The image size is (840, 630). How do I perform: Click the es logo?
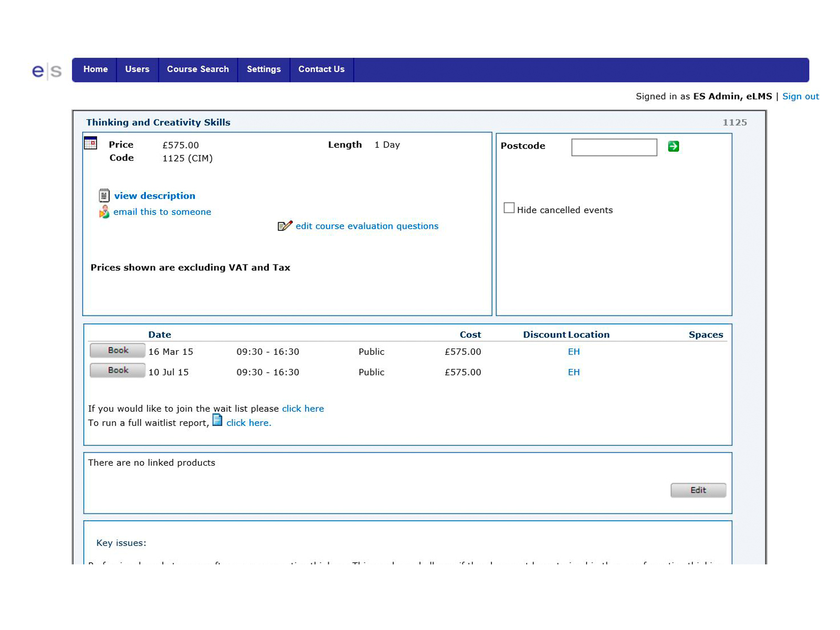coord(47,70)
